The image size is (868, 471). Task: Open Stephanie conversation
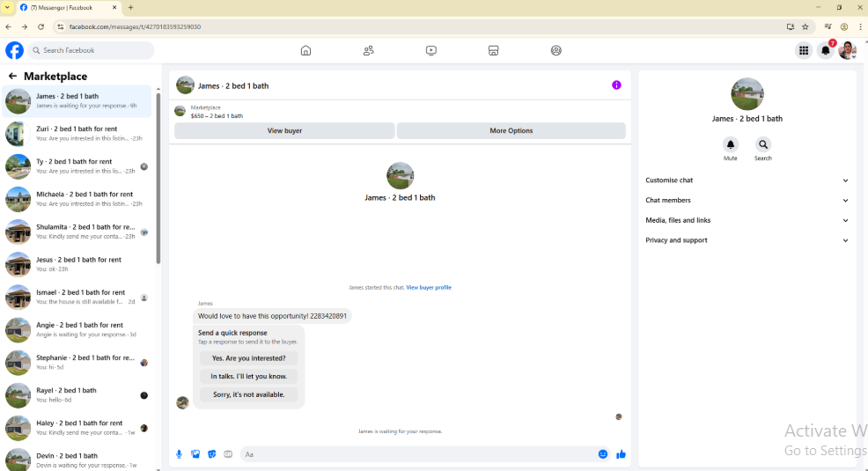77,362
